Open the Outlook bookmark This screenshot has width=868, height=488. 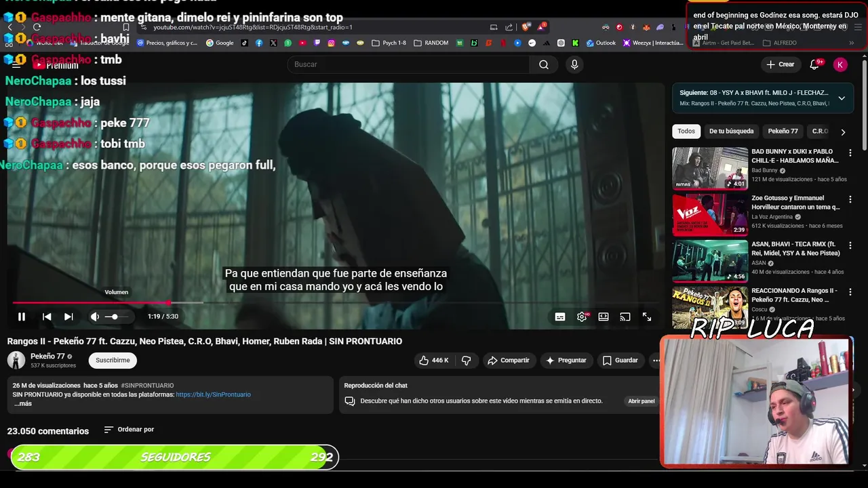601,43
